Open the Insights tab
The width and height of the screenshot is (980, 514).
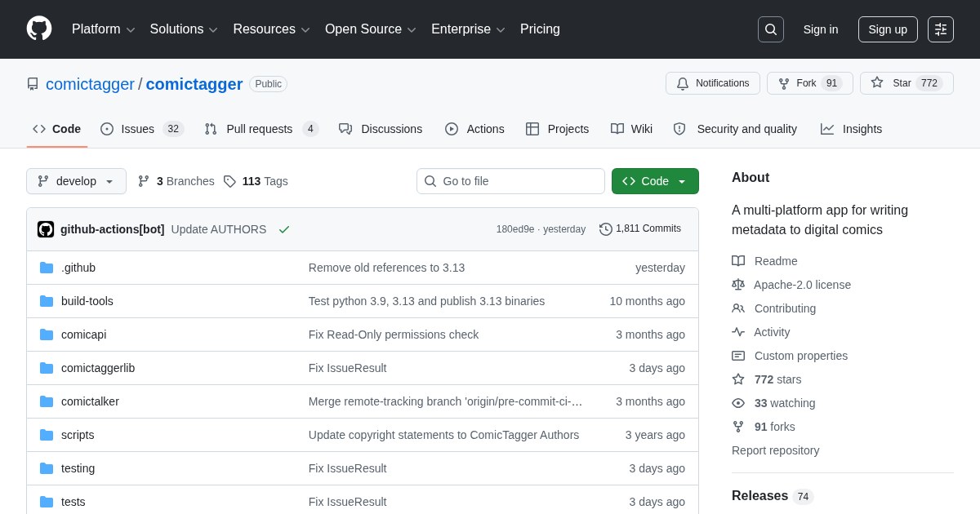(852, 129)
